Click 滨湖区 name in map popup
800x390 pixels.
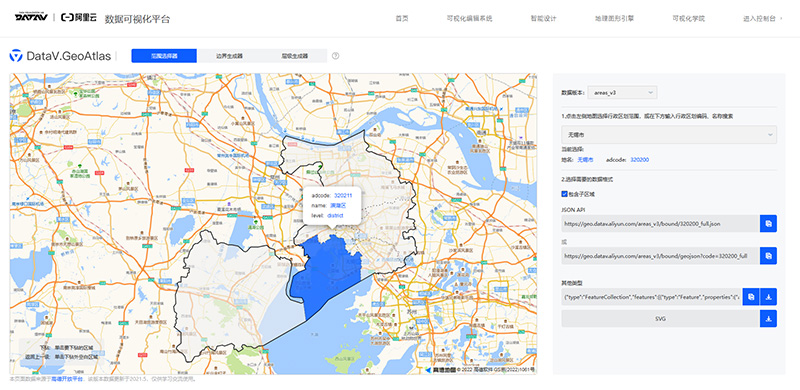click(338, 205)
